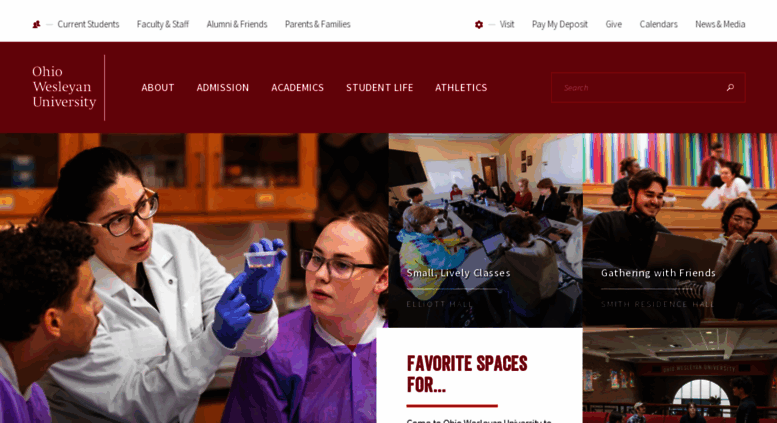Visit the Alumni & Friends link
The image size is (777, 423).
(237, 24)
